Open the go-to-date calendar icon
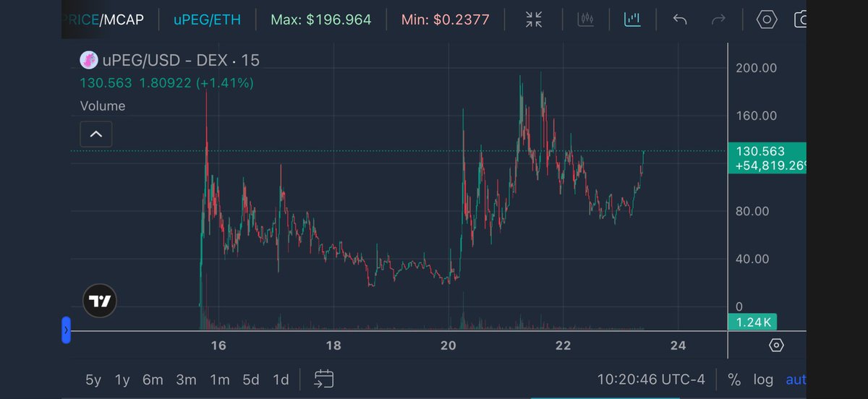 (x=323, y=379)
